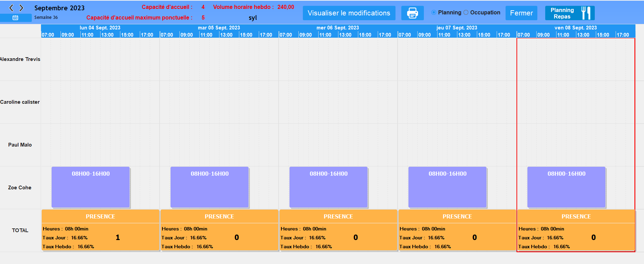Click the jeu 07 Sept. 2023 day header

tap(457, 28)
